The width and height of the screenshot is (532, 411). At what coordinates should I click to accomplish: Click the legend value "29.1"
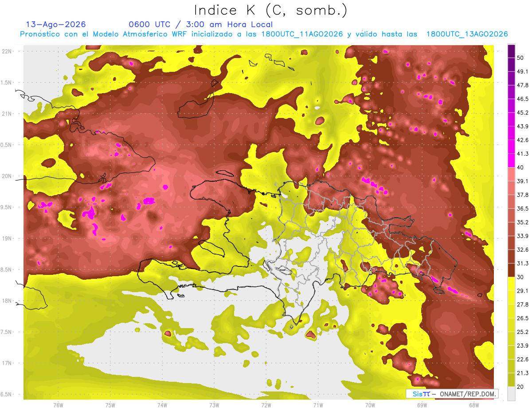click(x=523, y=291)
